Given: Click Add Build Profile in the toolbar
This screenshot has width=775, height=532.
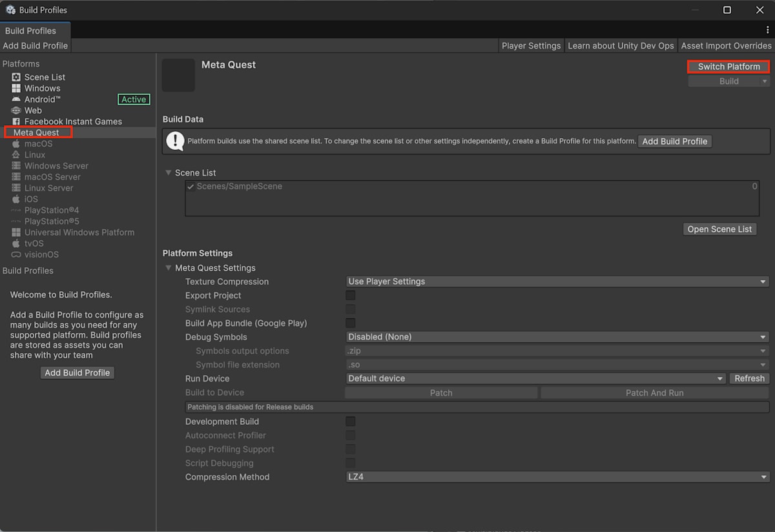Looking at the screenshot, I should click(x=36, y=46).
